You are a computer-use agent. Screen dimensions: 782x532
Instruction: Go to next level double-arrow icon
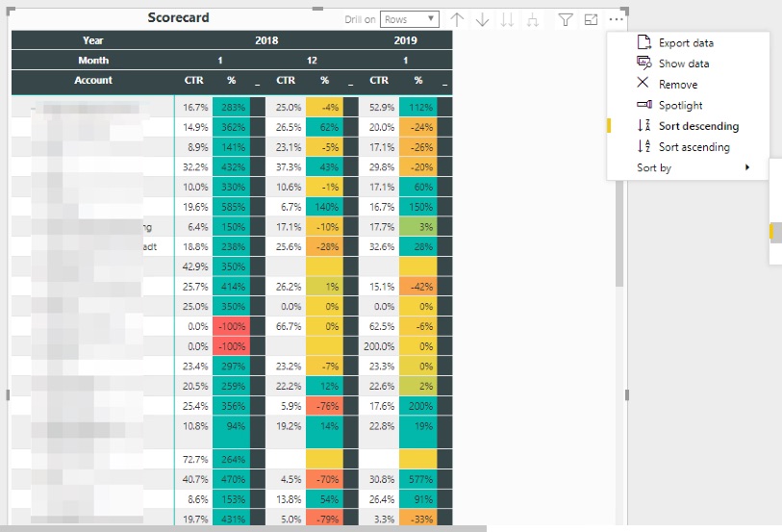[507, 20]
